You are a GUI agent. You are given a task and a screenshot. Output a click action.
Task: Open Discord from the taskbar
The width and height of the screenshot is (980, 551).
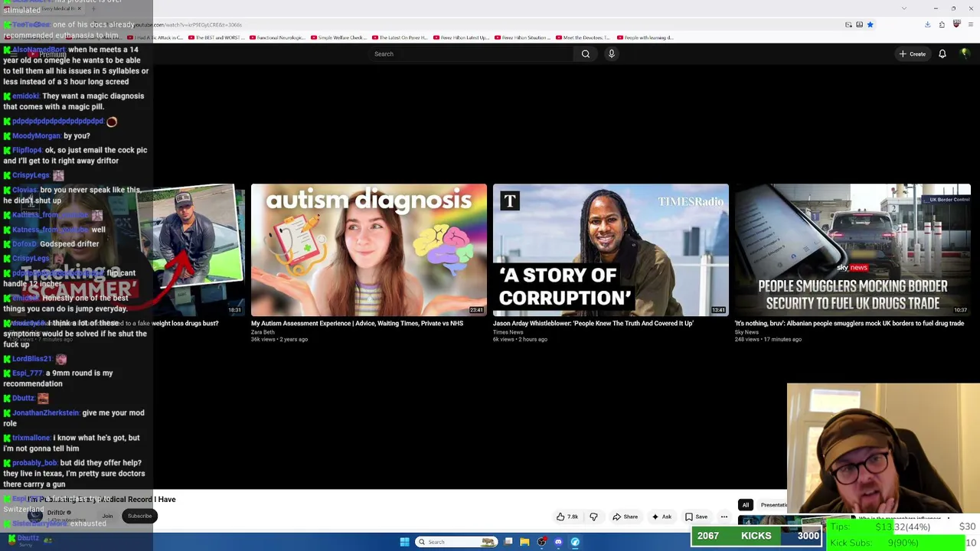(558, 542)
